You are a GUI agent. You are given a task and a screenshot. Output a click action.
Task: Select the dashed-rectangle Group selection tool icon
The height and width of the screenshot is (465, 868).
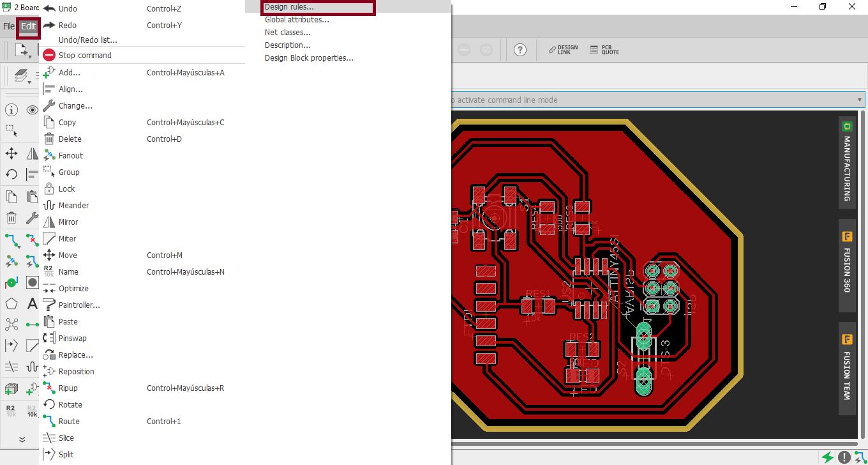(x=11, y=130)
